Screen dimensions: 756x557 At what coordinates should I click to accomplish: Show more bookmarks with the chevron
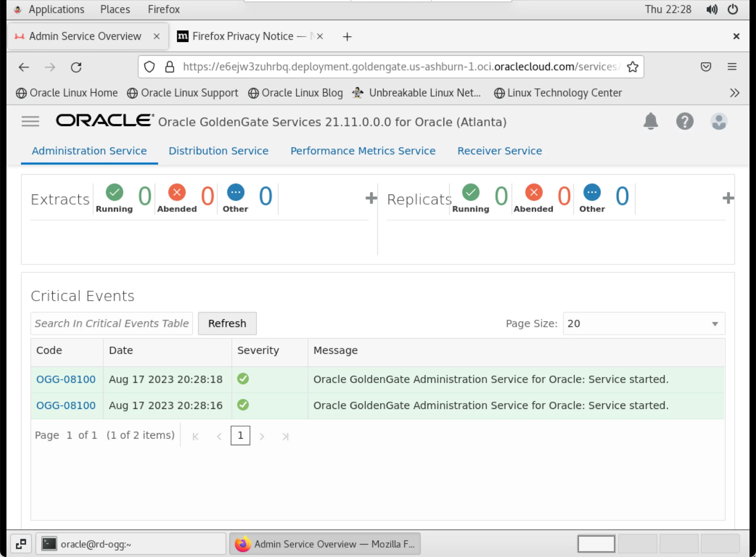734,93
